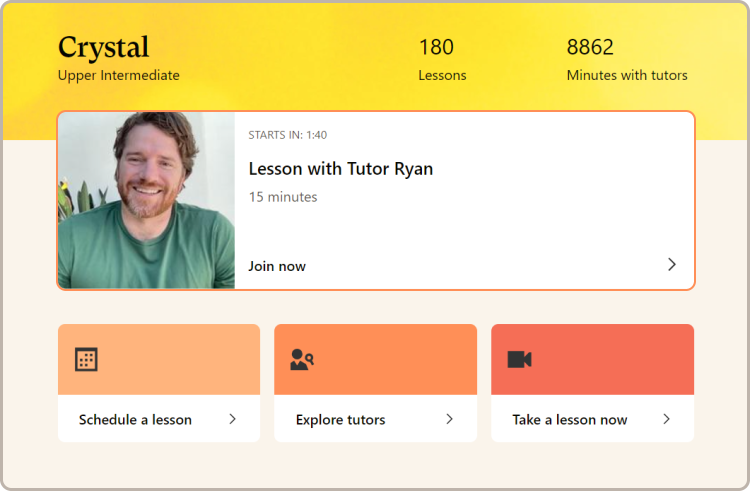The height and width of the screenshot is (491, 750).
Task: Select the Schedule a lesson label
Action: pos(135,420)
